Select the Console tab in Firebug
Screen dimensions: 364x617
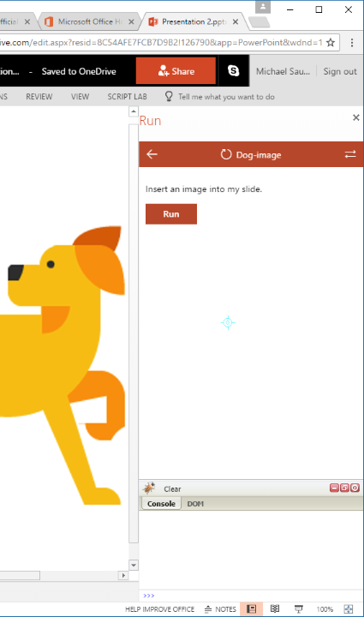coord(161,504)
